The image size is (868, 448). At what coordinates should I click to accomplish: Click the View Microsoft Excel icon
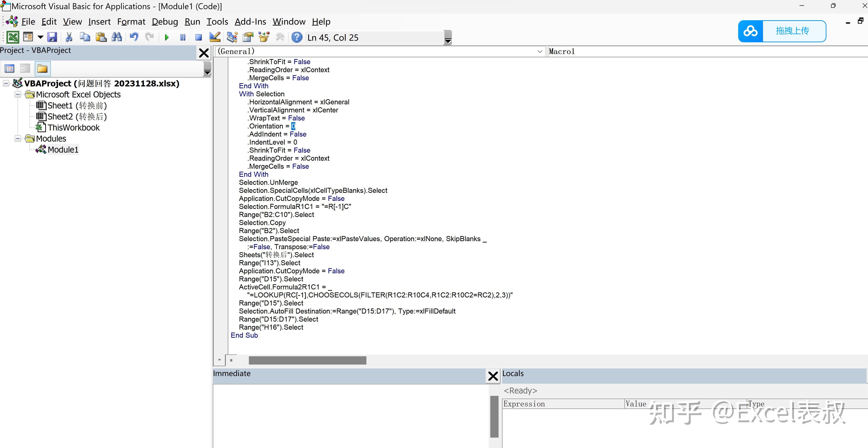13,37
